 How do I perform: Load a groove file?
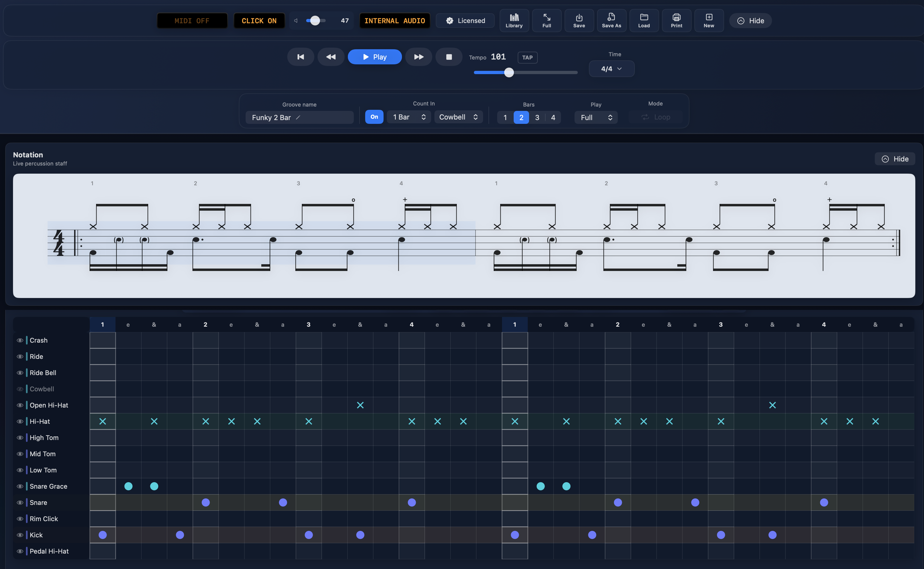tap(643, 21)
